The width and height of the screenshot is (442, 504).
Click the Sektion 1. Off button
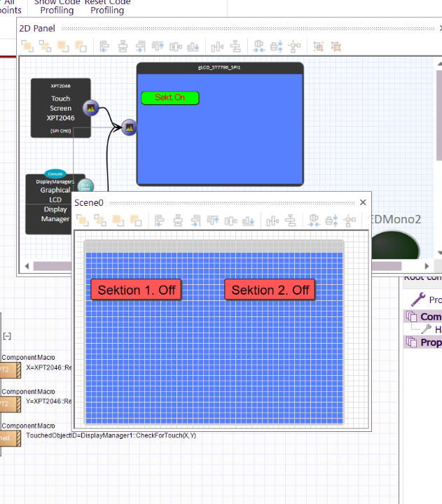coord(137,290)
